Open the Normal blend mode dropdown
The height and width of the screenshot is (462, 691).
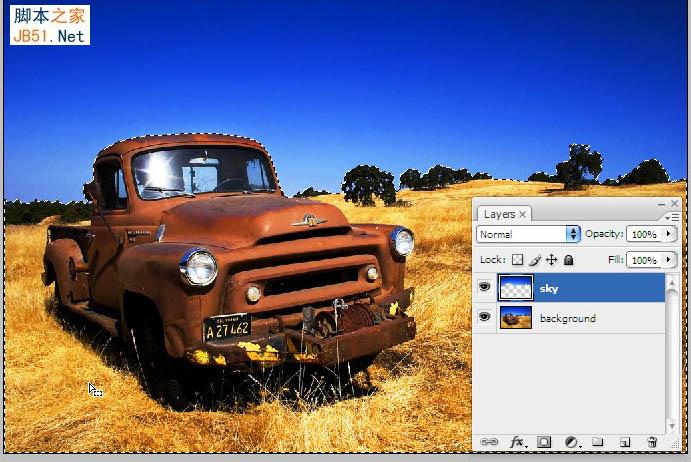click(x=528, y=234)
